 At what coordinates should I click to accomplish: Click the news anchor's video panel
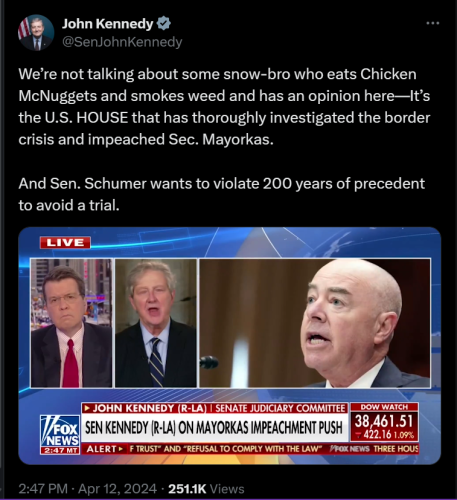(71, 323)
